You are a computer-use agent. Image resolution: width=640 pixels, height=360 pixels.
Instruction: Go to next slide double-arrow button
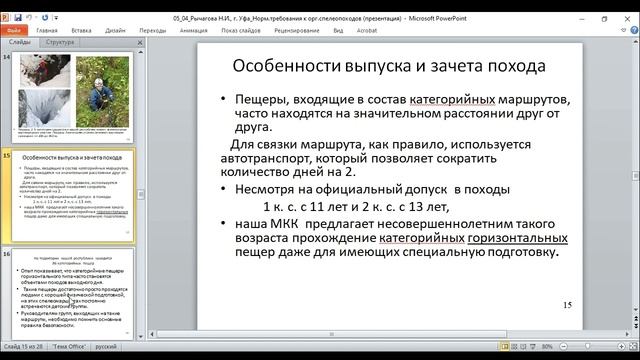[x=636, y=325]
